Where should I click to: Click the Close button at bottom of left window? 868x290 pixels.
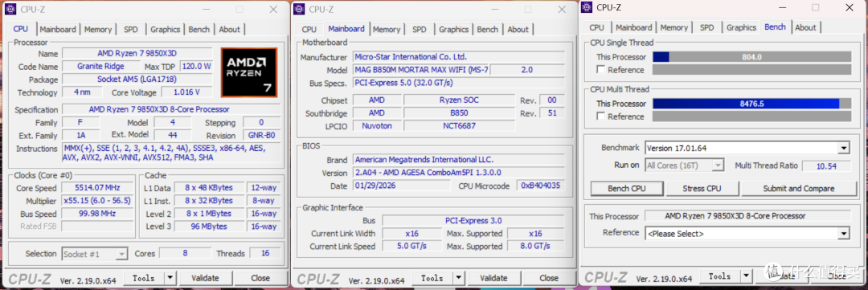(x=260, y=279)
